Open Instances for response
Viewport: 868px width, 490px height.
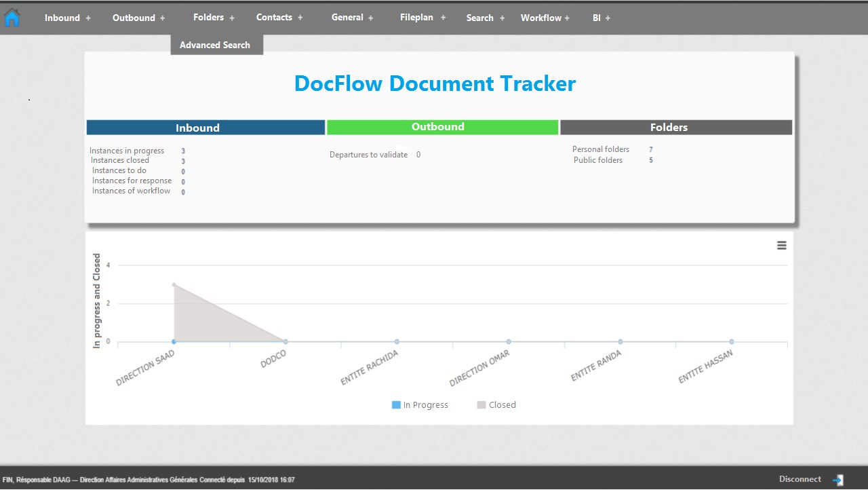[x=132, y=181]
